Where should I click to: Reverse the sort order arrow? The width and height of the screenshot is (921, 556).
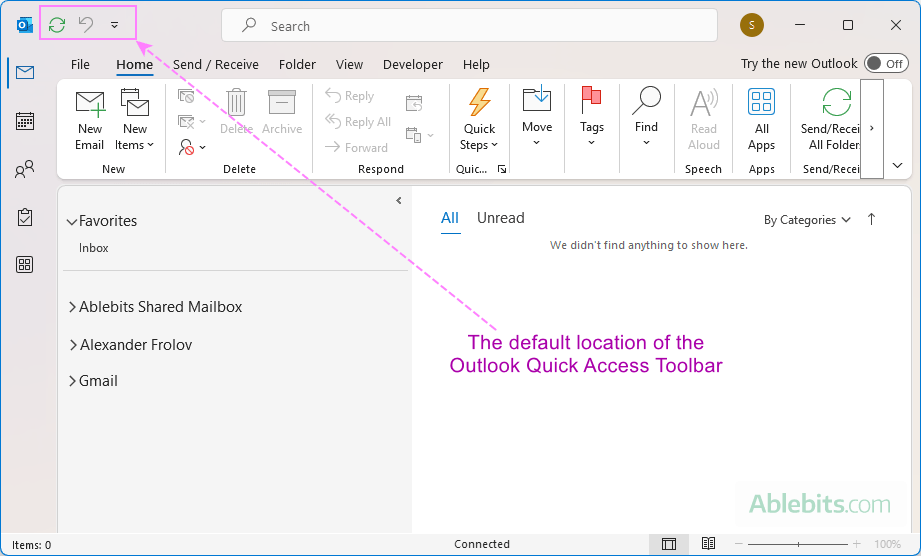[872, 219]
